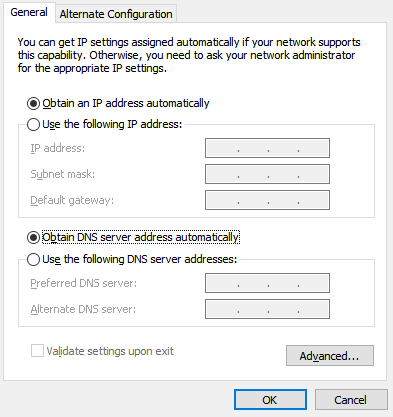Click into the IP address entry box

click(x=267, y=148)
